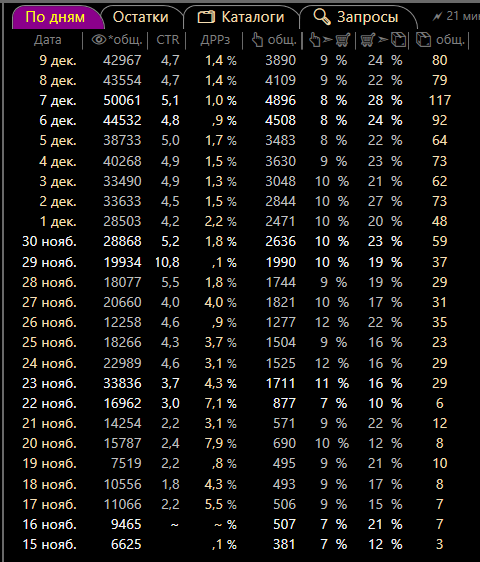Select the 6 дек. date cell
Viewport: 480px width, 562px height.
[x=58, y=120]
